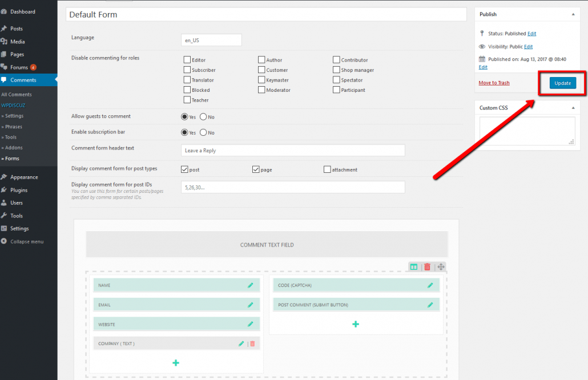Screen dimensions: 588x380
Task: Collapse the Custom CSS panel arrow
Action: coord(573,108)
